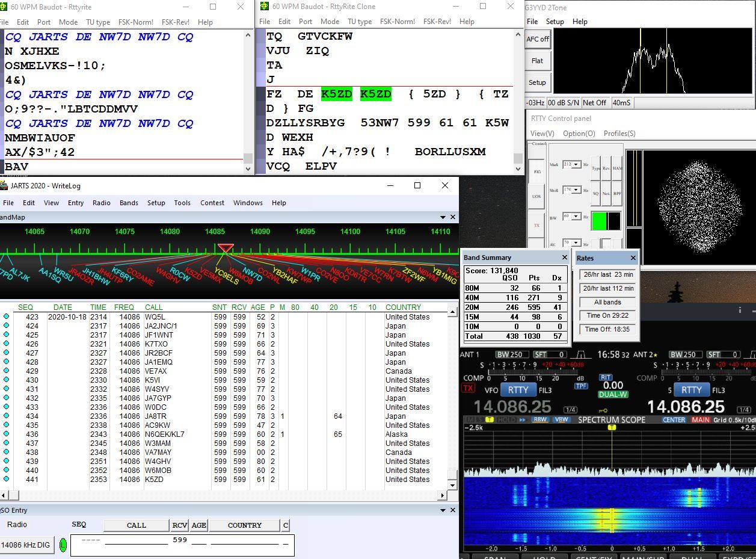Click the green L indicator in QSO Entry
This screenshot has width=756, height=559.
pos(63,545)
